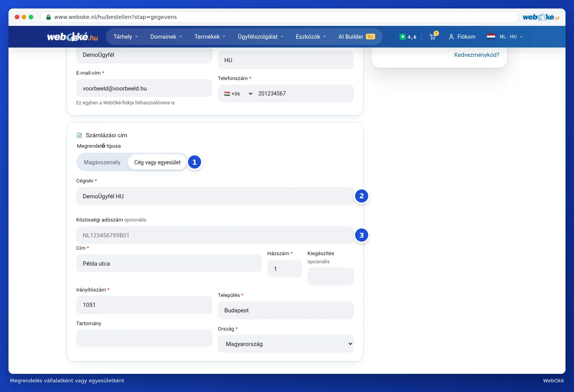Screen dimensions: 574x392
Task: Click the Kedvezménykód? link
Action: [477, 55]
